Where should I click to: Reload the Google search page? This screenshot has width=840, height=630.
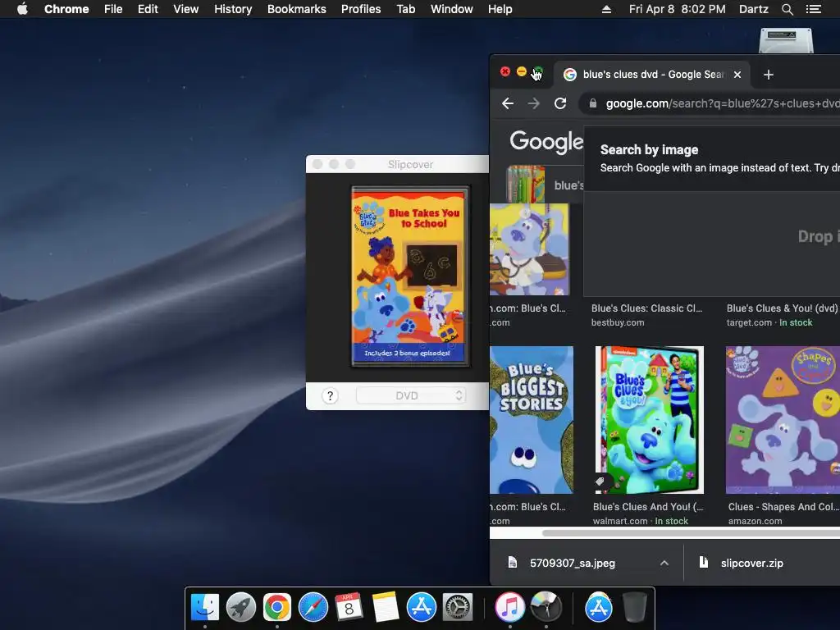(560, 103)
